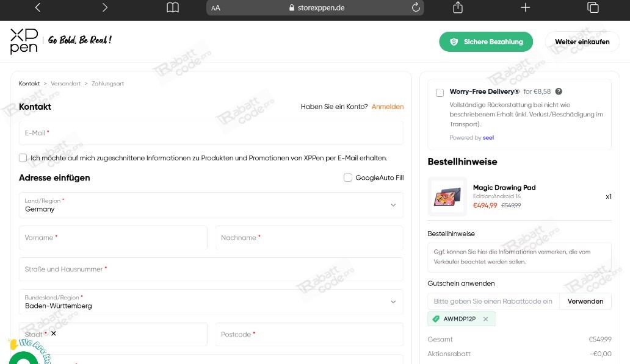Click the Verwenden coupon button
This screenshot has width=630, height=364.
pos(585,301)
